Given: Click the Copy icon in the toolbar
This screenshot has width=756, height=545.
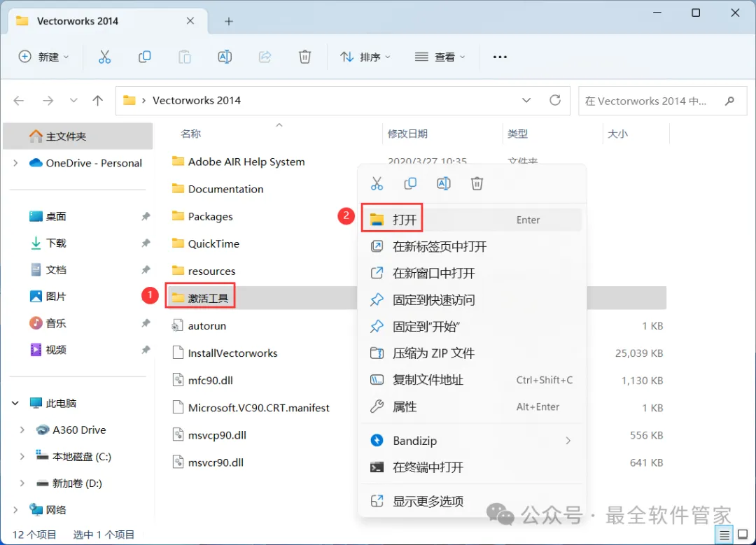Looking at the screenshot, I should 145,57.
